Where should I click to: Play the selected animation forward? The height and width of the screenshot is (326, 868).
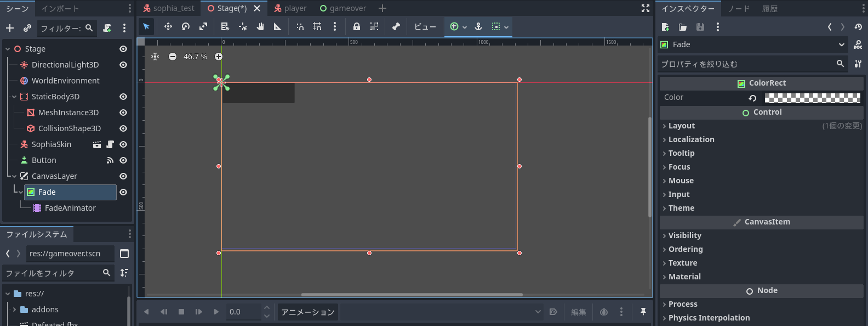216,312
